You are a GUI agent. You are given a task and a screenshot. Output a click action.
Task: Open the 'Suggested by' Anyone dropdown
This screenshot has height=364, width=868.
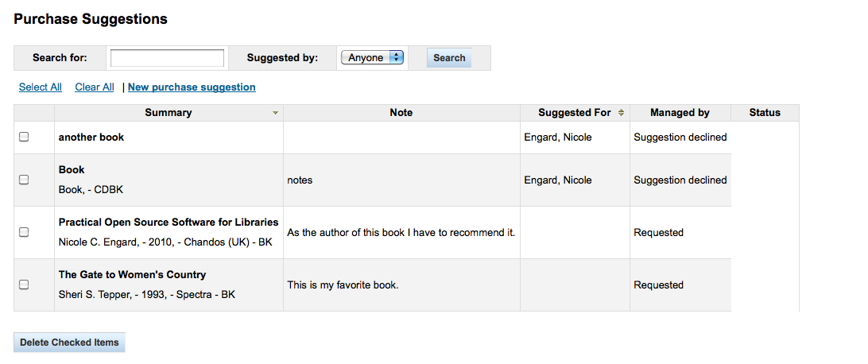click(x=372, y=57)
